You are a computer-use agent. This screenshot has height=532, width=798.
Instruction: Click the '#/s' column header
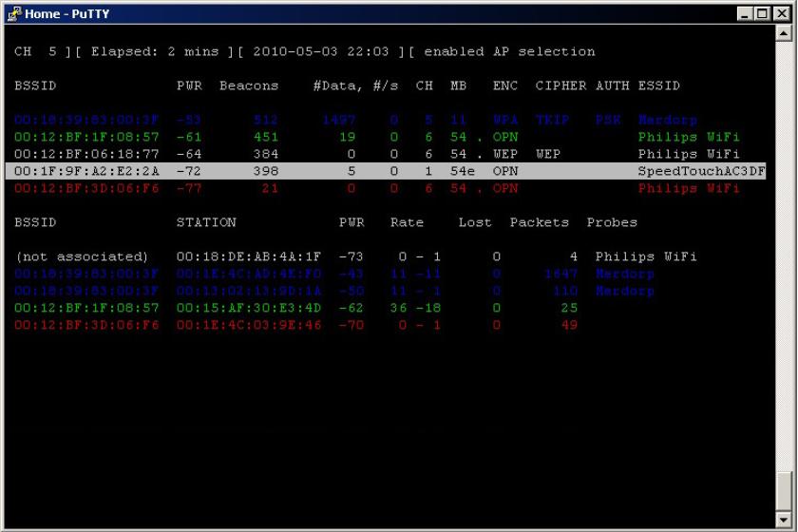point(386,86)
